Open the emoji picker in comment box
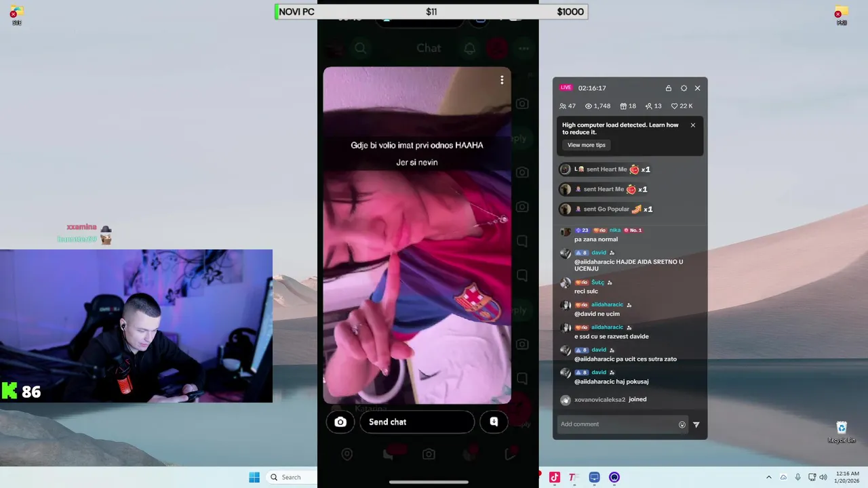 (x=682, y=425)
